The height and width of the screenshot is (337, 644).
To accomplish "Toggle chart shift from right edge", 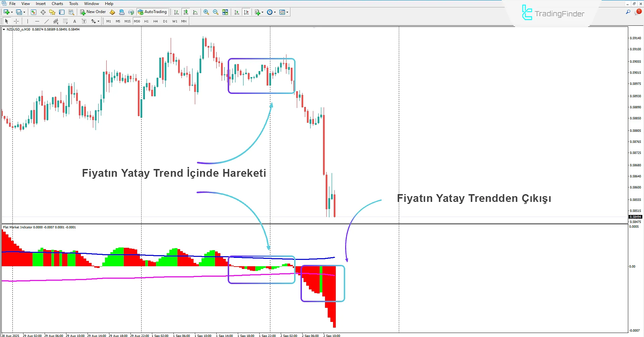I will 247,12.
